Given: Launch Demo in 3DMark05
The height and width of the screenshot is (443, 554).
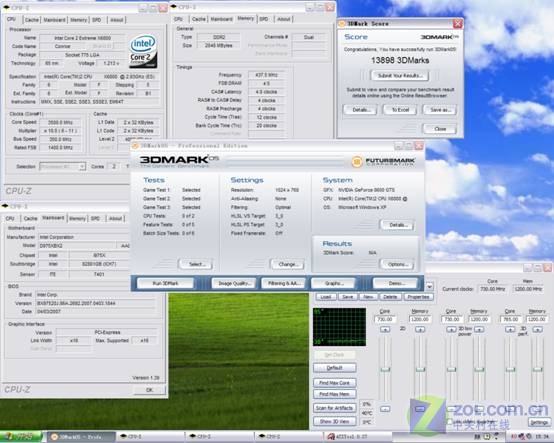Looking at the screenshot, I should point(395,283).
